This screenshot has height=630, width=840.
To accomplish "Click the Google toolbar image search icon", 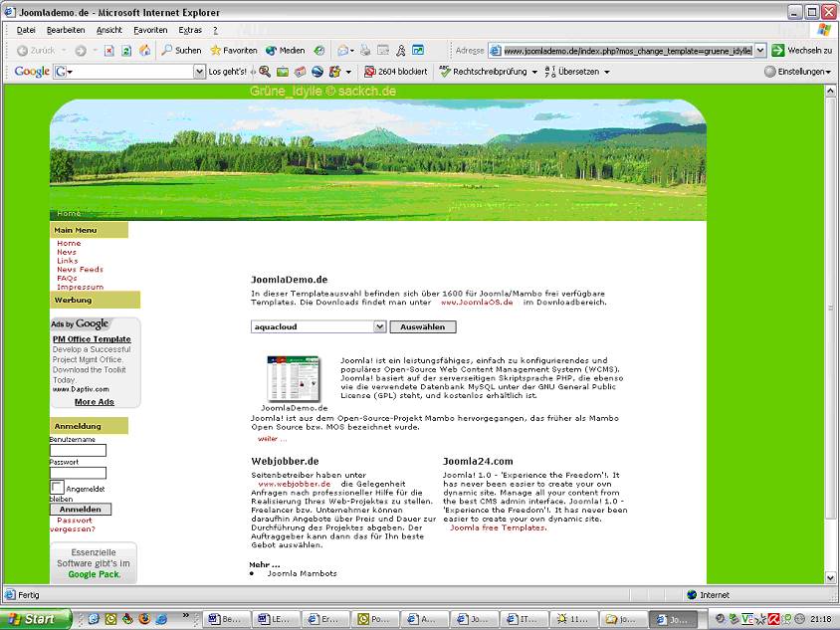I will click(283, 72).
